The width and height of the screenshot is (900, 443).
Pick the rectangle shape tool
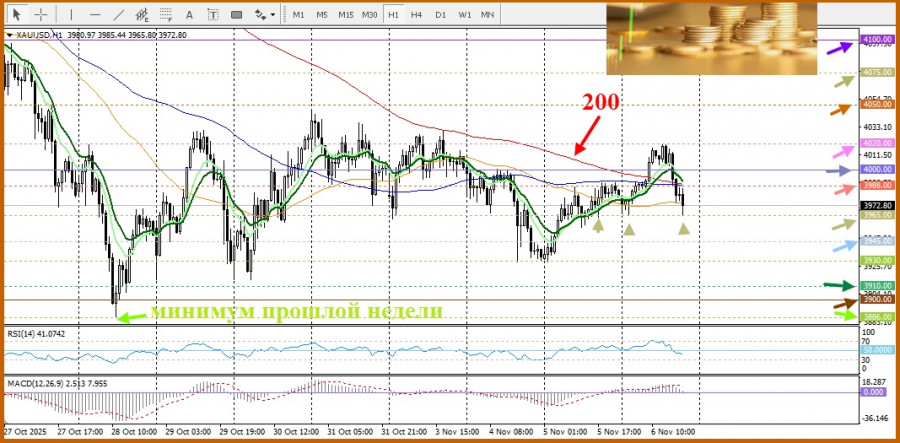[x=237, y=14]
